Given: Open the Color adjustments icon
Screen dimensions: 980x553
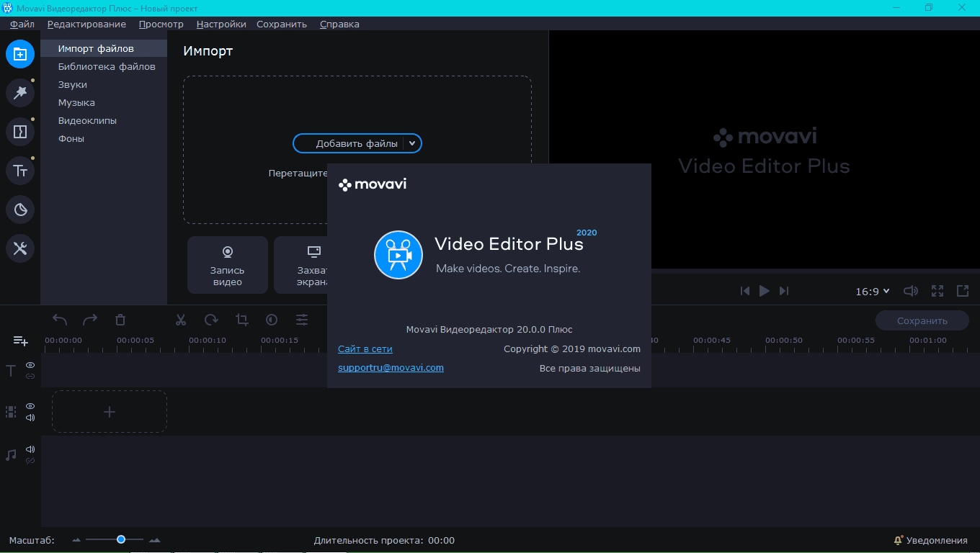Looking at the screenshot, I should coord(272,320).
